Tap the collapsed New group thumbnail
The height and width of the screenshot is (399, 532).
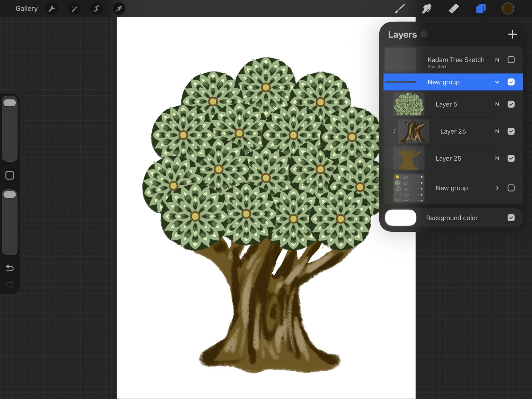[409, 188]
